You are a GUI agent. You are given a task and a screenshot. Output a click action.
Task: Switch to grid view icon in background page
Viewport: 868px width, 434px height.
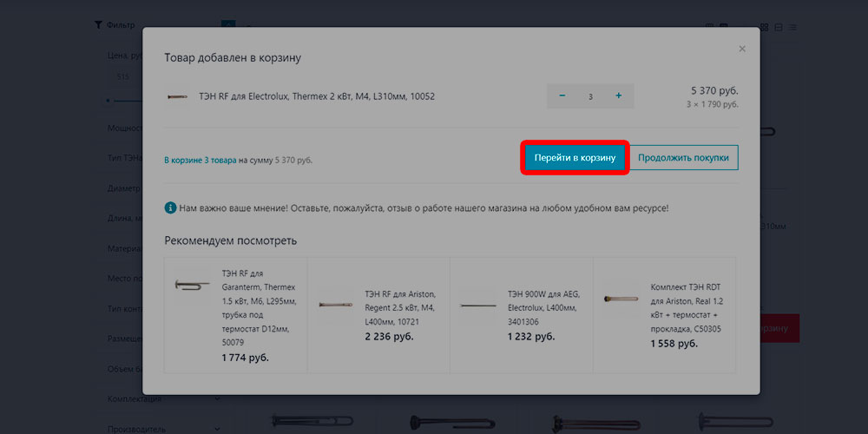tap(765, 27)
